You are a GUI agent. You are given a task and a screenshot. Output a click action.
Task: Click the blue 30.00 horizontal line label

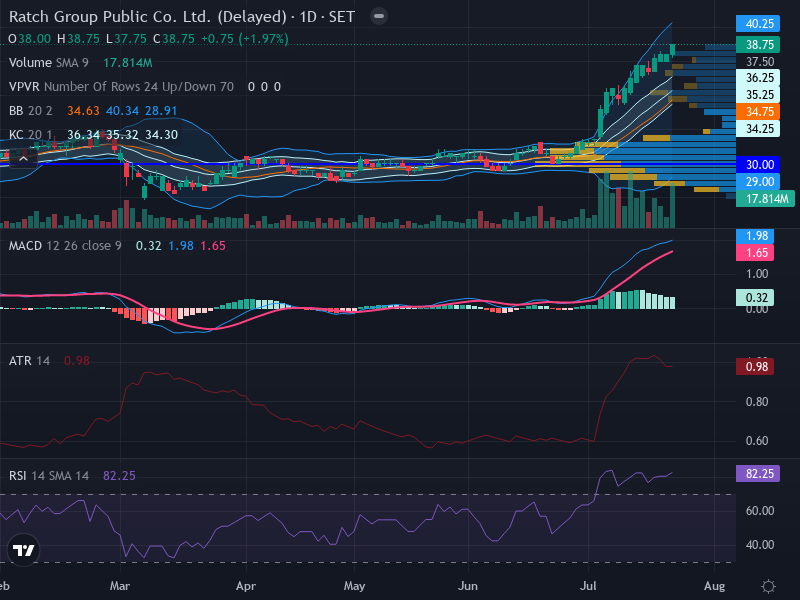click(x=758, y=165)
